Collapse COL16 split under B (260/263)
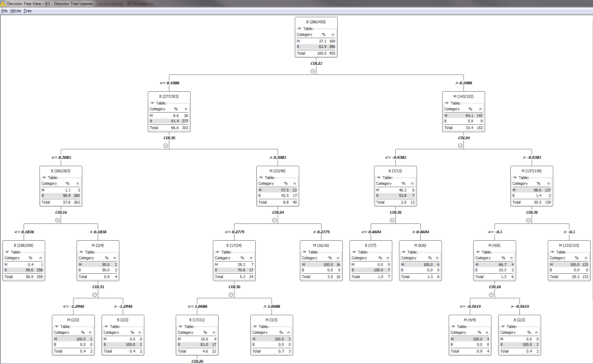Image resolution: width=593 pixels, height=364 pixels. (57, 220)
